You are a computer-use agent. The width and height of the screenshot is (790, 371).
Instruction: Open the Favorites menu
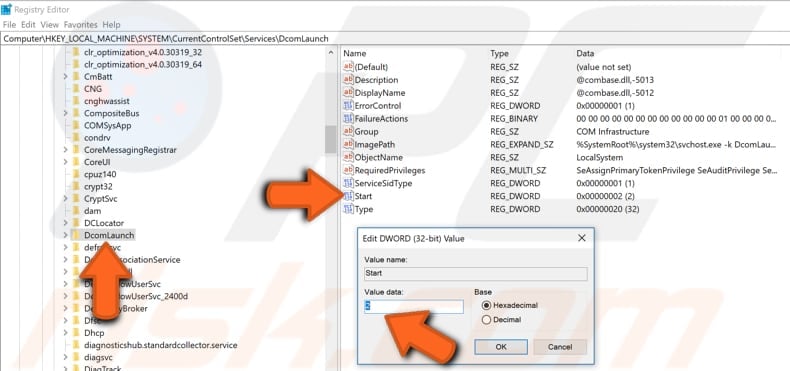click(x=81, y=24)
